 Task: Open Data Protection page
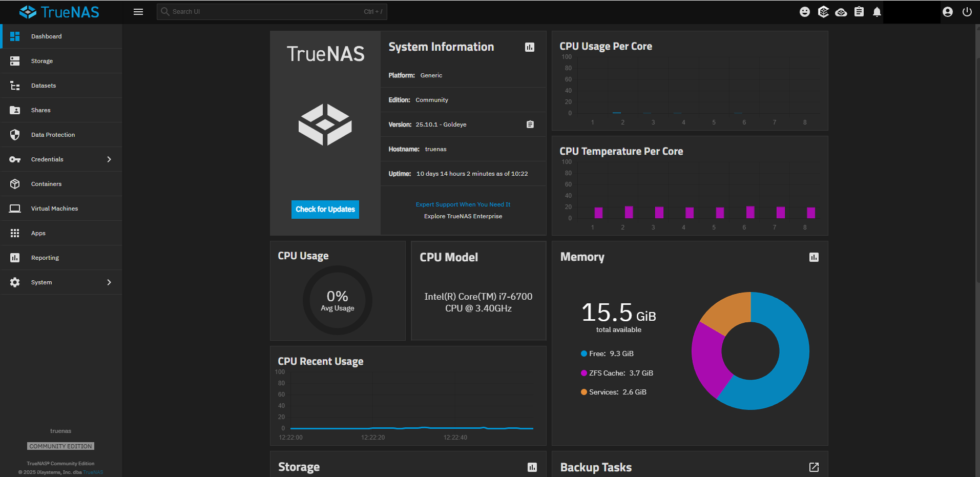click(61, 135)
